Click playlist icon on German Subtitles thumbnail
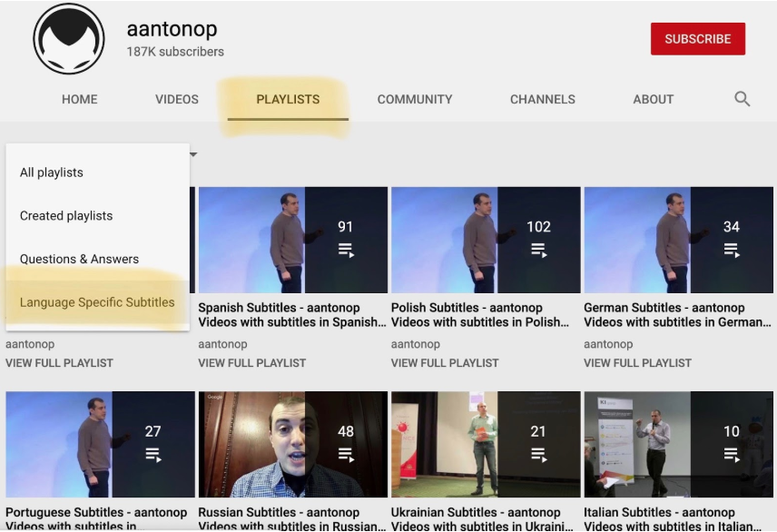The width and height of the screenshot is (777, 532). click(732, 250)
